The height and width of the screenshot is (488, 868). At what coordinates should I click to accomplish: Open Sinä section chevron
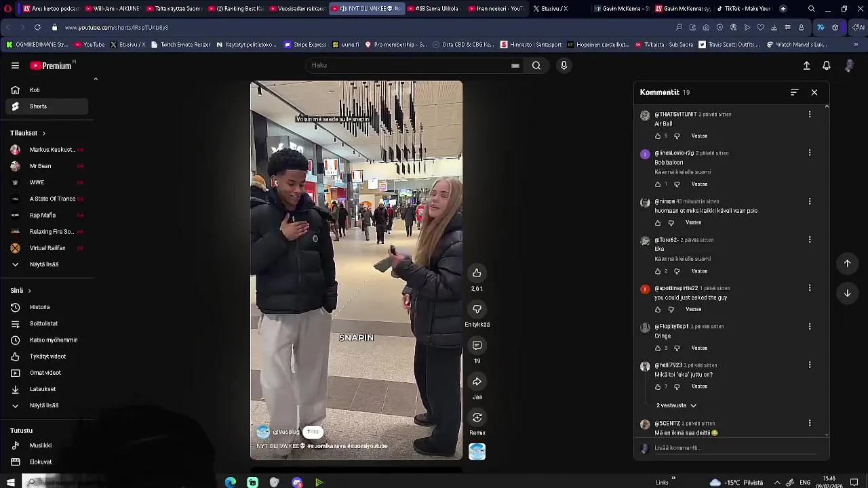point(29,291)
